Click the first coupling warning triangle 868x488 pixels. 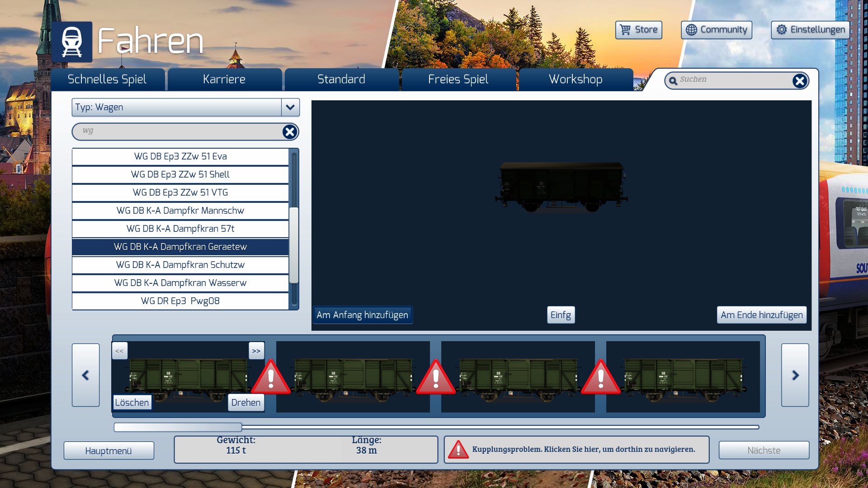[271, 377]
